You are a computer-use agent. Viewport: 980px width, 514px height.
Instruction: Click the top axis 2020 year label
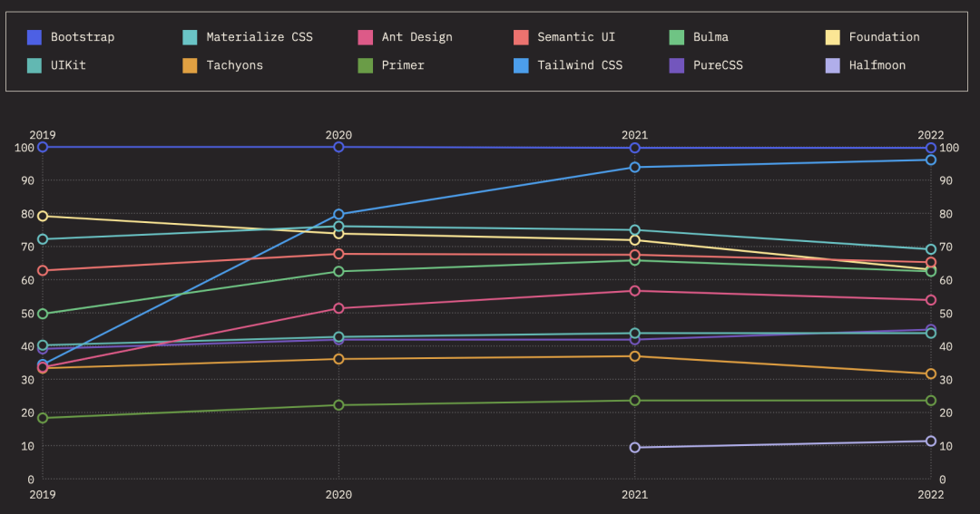(338, 135)
